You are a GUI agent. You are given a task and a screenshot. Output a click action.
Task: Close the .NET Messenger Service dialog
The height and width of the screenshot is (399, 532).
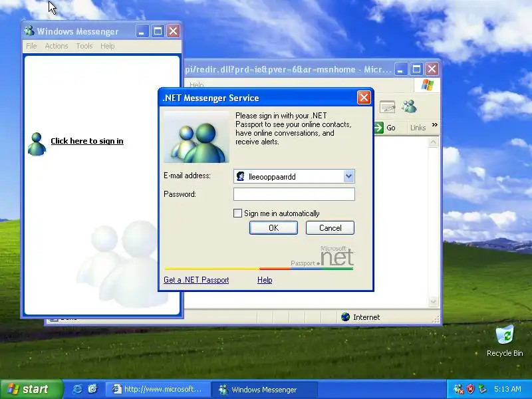(x=364, y=98)
